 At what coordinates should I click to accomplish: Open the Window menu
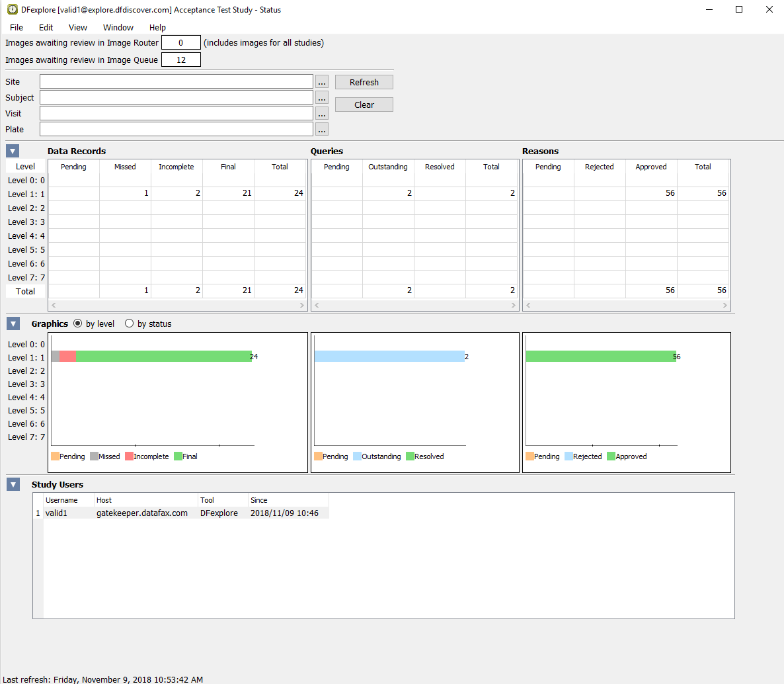[118, 27]
